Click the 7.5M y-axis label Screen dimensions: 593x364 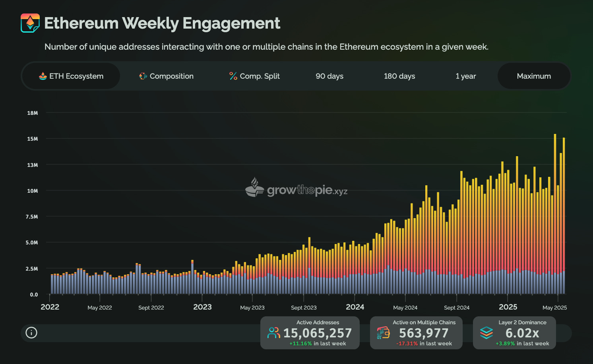pyautogui.click(x=32, y=217)
